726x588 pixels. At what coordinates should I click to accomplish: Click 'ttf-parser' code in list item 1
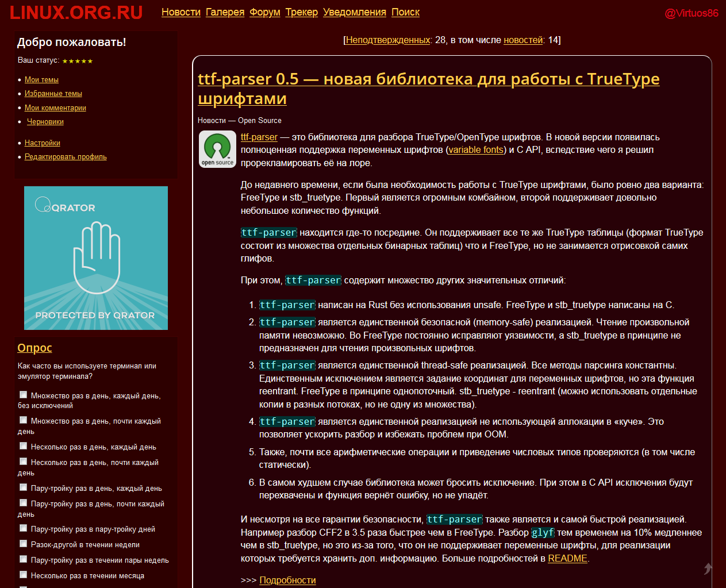[287, 305]
